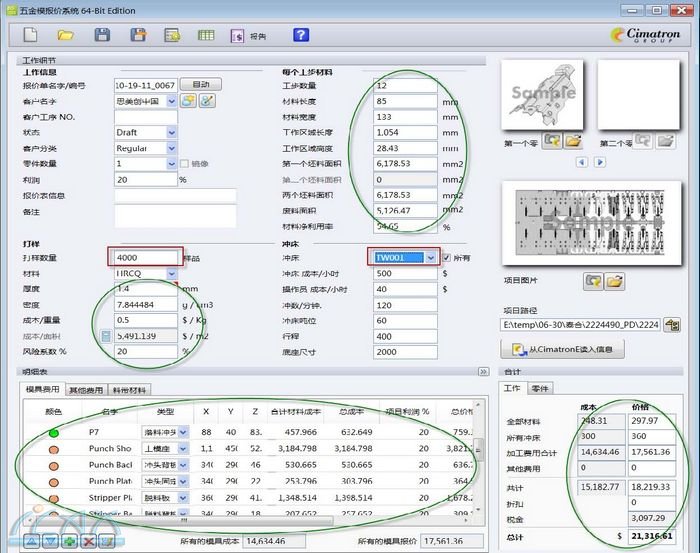Open a file with the folder toolbar icon
The width and height of the screenshot is (700, 553).
coord(66,35)
